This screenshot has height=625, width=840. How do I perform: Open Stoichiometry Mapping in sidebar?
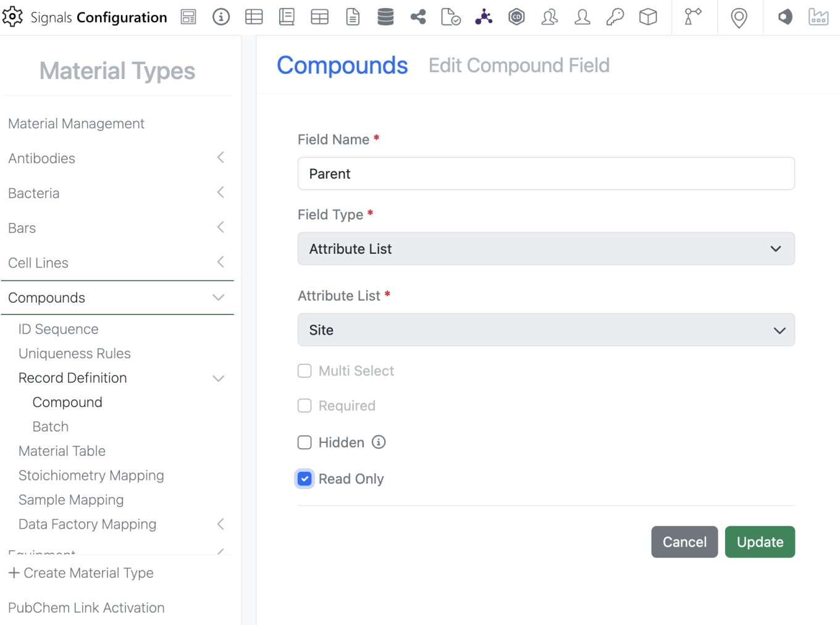[91, 476]
